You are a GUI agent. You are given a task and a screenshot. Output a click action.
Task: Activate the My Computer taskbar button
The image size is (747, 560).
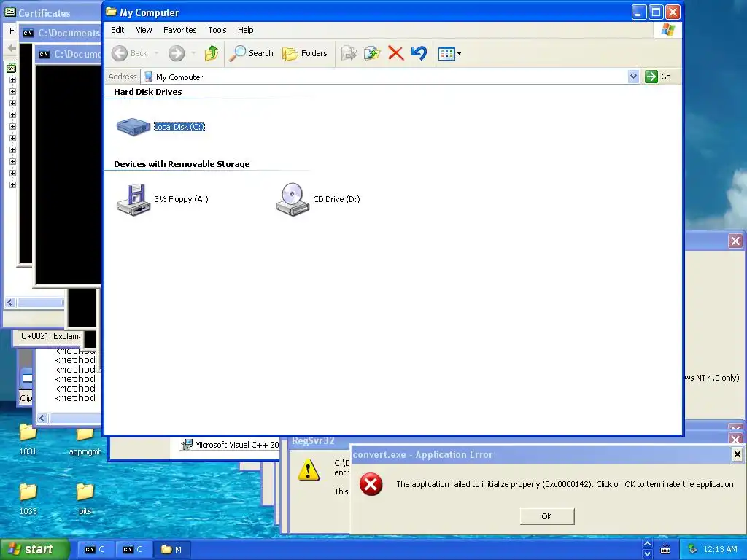click(x=171, y=550)
